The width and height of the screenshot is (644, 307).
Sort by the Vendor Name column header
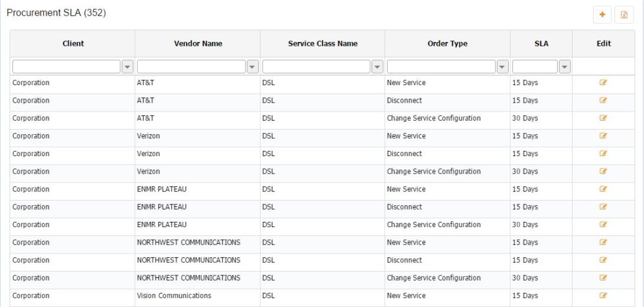coord(198,44)
